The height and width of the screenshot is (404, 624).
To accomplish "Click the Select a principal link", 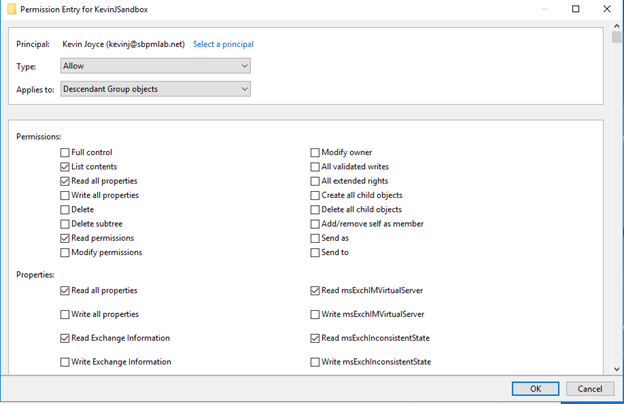I will click(223, 44).
